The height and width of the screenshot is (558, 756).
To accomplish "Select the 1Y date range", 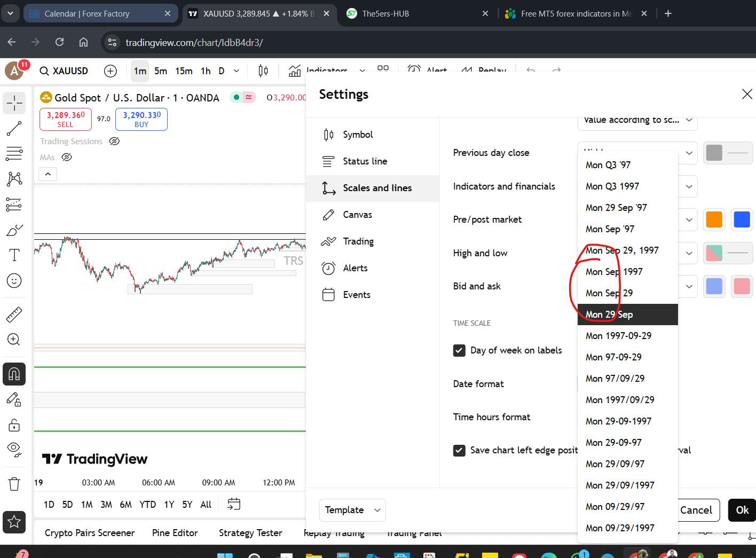I will coord(169,504).
